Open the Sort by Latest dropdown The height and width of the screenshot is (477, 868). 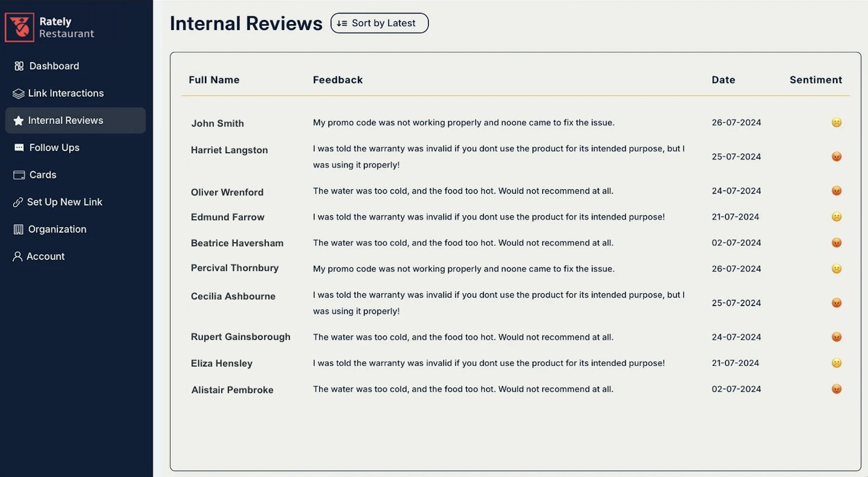pyautogui.click(x=380, y=23)
